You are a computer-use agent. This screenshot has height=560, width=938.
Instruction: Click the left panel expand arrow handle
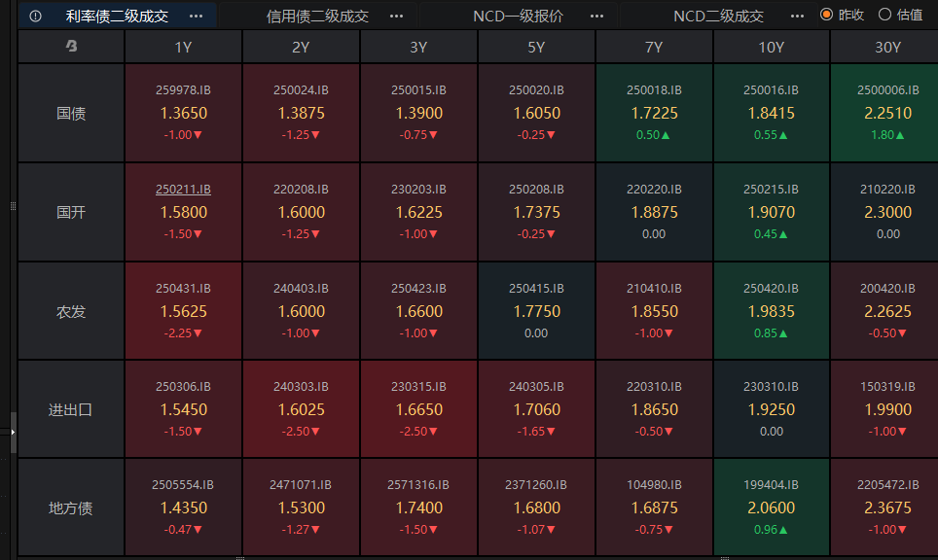tap(14, 433)
